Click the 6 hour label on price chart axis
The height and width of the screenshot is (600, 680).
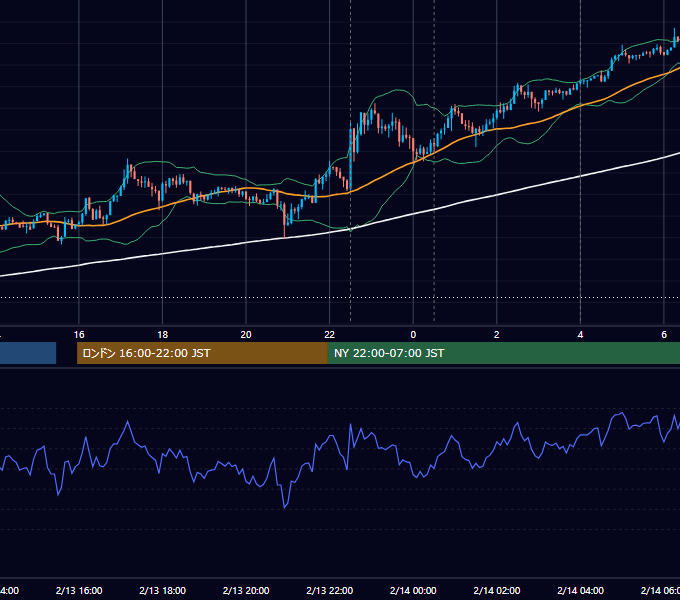pyautogui.click(x=664, y=335)
